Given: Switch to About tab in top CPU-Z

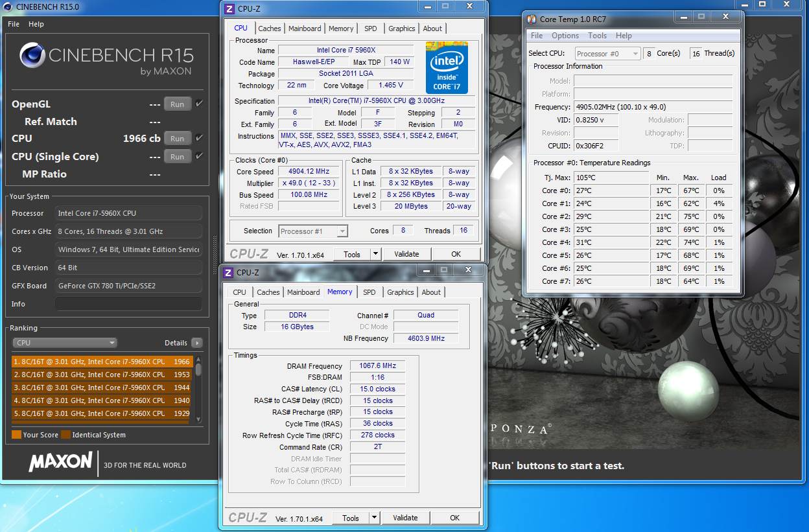Looking at the screenshot, I should point(432,29).
